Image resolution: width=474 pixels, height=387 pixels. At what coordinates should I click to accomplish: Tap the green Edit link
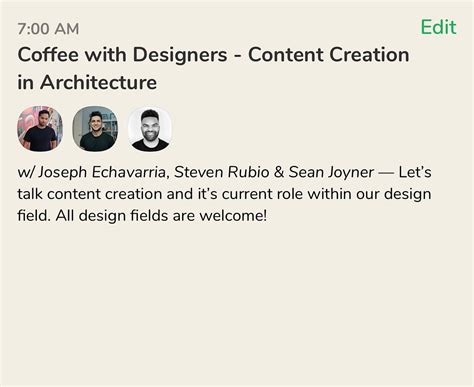[x=438, y=27]
